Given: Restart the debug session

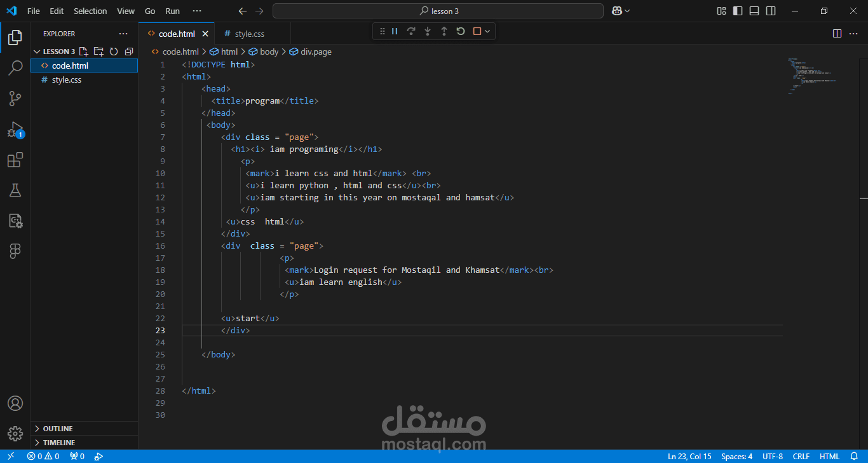Looking at the screenshot, I should pyautogui.click(x=461, y=31).
